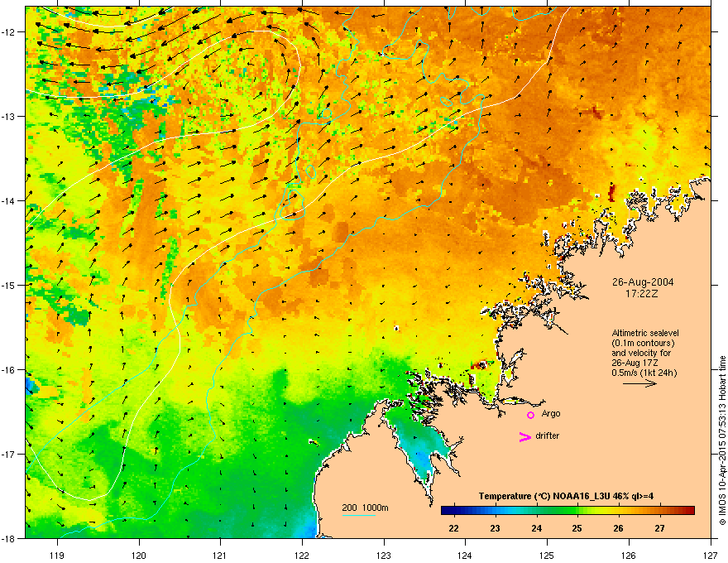Click the longitude axis label 120
Image resolution: width=728 pixels, height=563 pixels.
tap(139, 555)
